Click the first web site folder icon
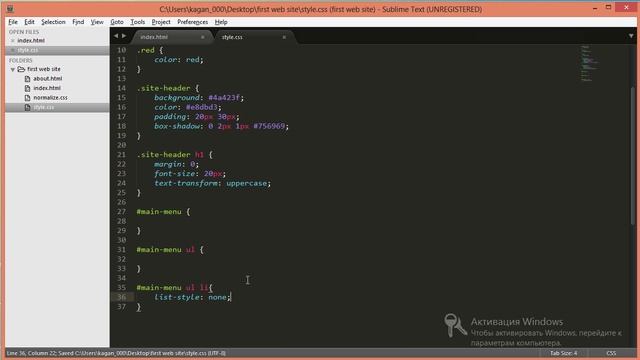Viewport: 640px width, 360px height. pos(21,69)
